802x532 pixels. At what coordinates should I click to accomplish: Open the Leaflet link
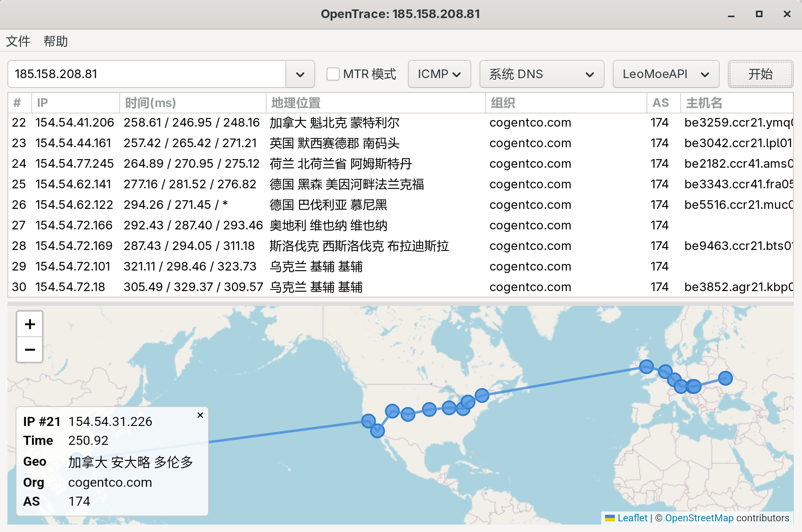[x=632, y=518]
